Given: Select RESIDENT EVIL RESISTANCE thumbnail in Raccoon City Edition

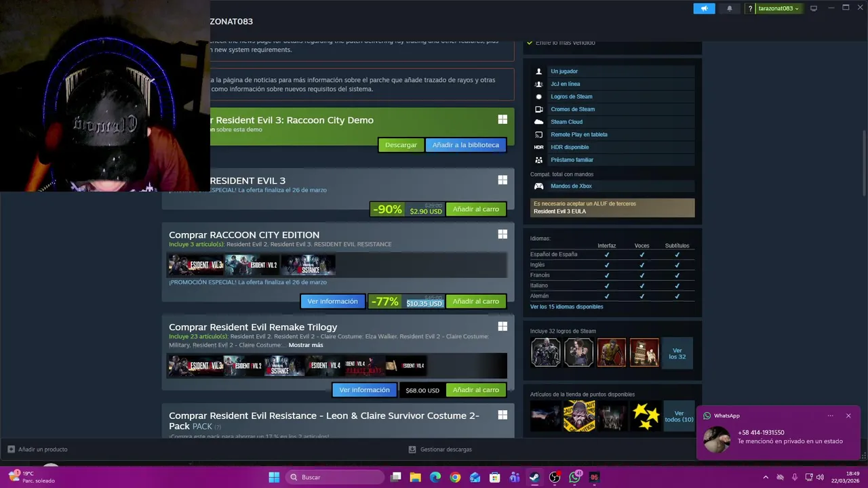Looking at the screenshot, I should (308, 265).
